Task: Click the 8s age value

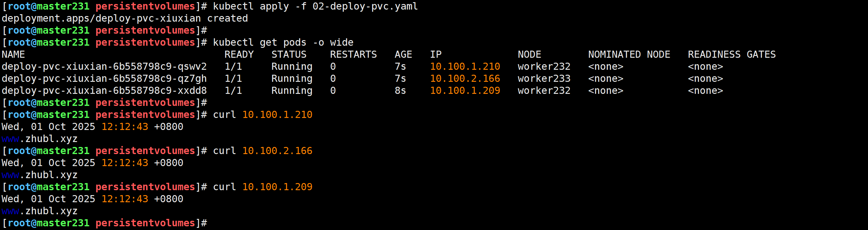Action: tap(400, 90)
